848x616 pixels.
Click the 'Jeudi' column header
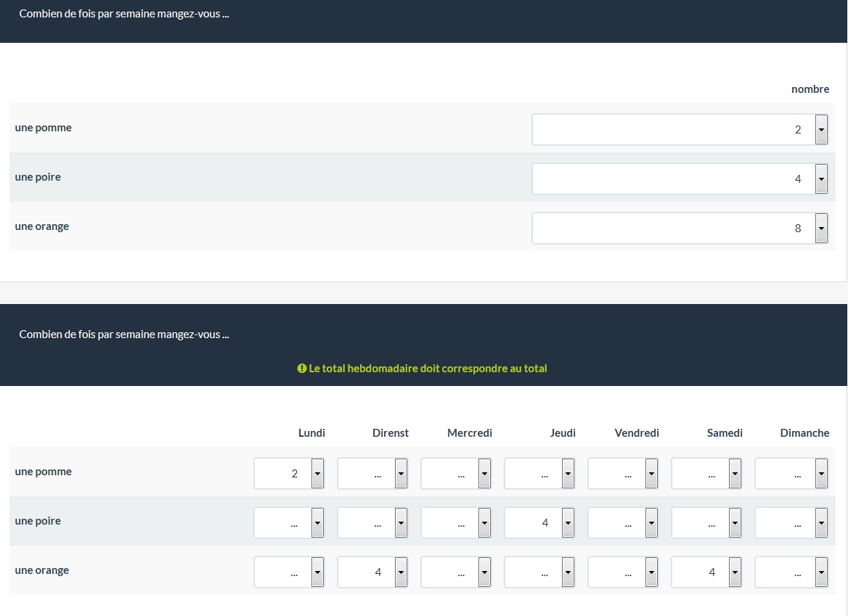[563, 433]
